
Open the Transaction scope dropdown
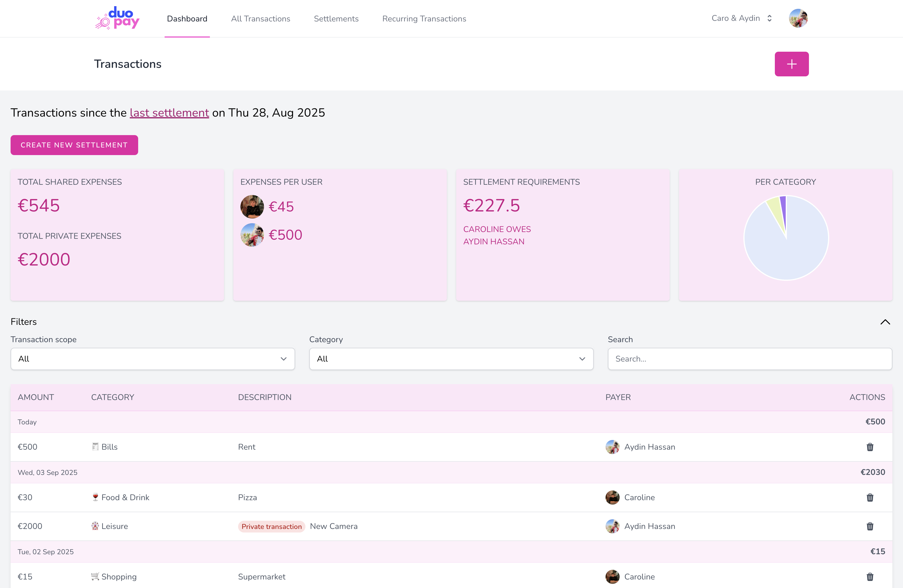pyautogui.click(x=153, y=359)
